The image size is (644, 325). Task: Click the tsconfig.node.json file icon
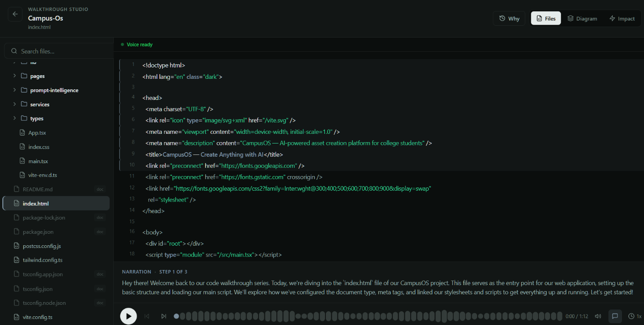click(17, 303)
